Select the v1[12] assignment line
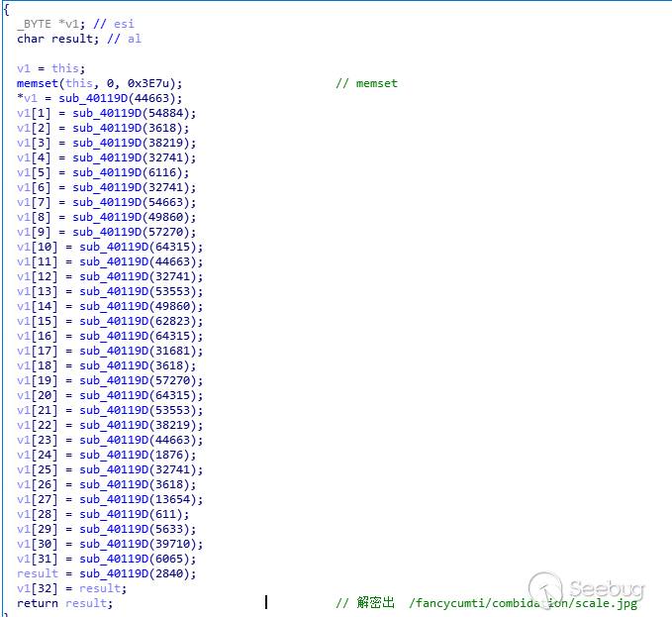This screenshot has width=672, height=617. (x=110, y=276)
